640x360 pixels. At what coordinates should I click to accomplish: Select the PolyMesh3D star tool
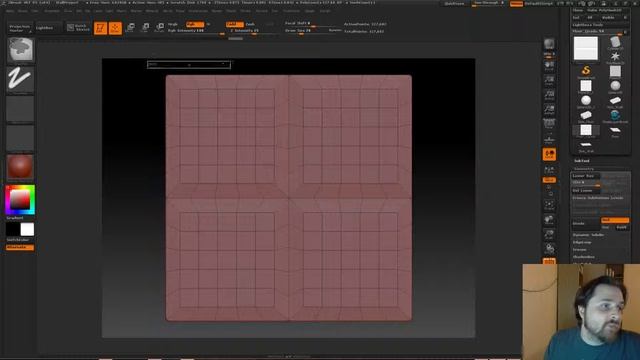tap(615, 58)
